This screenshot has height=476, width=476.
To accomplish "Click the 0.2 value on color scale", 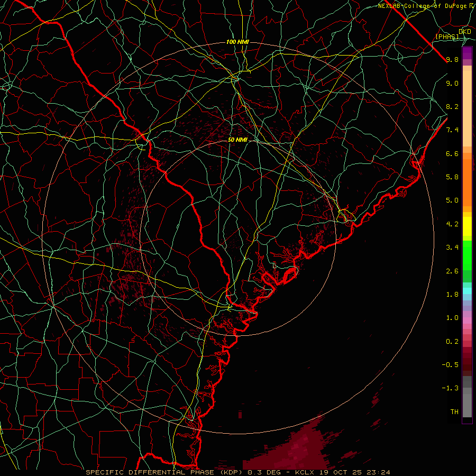I will (452, 342).
